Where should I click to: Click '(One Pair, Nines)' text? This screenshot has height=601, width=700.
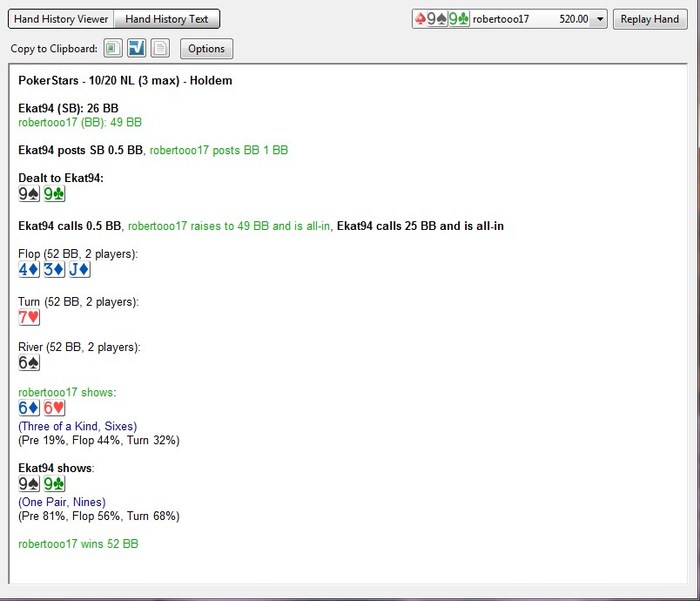[x=62, y=502]
